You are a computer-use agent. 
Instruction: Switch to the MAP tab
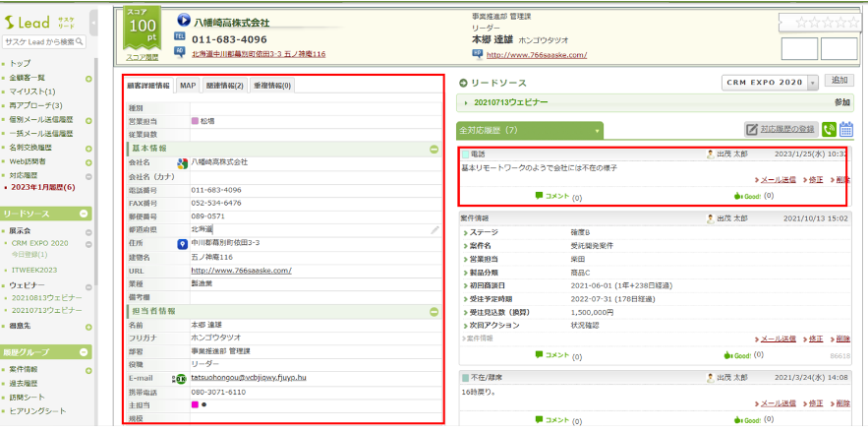point(187,86)
